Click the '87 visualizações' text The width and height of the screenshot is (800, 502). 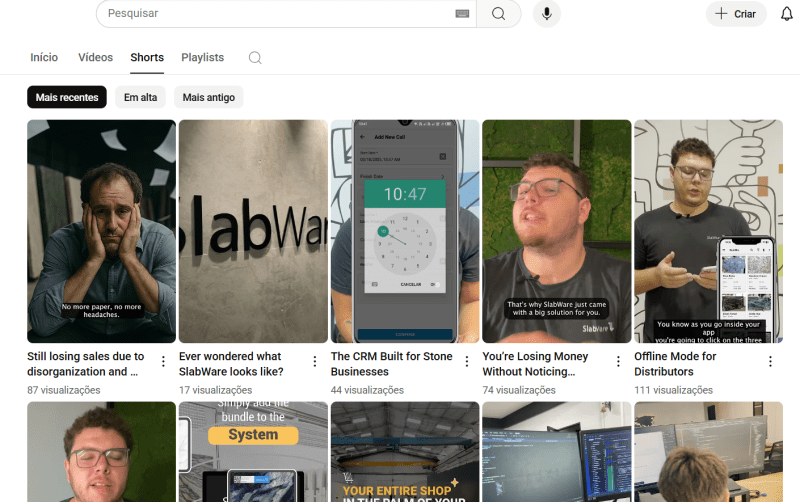(64, 390)
